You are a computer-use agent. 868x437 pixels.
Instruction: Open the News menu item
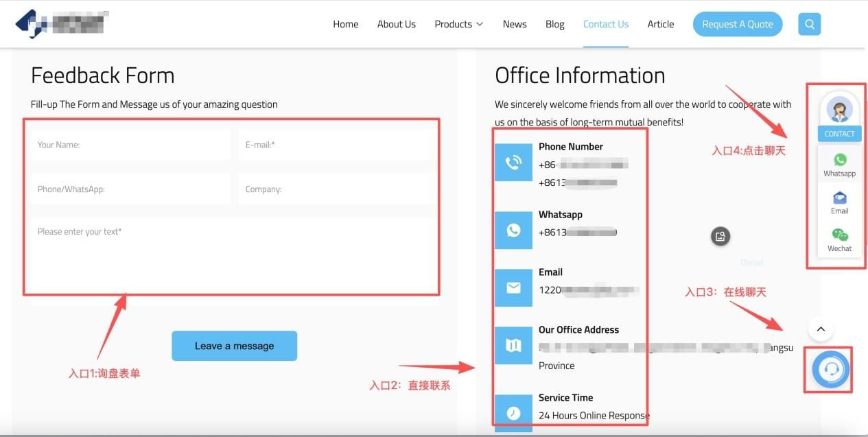pos(515,24)
